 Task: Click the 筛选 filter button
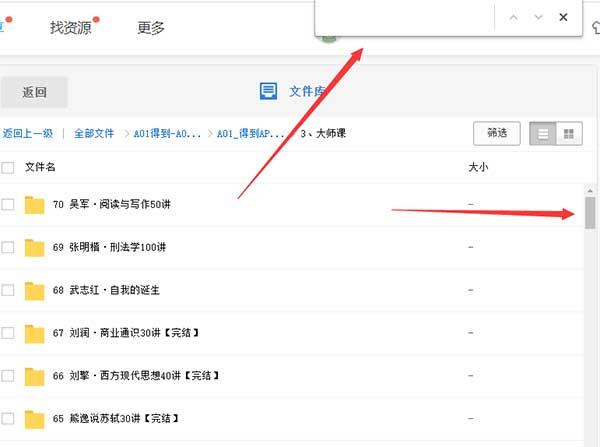click(497, 133)
